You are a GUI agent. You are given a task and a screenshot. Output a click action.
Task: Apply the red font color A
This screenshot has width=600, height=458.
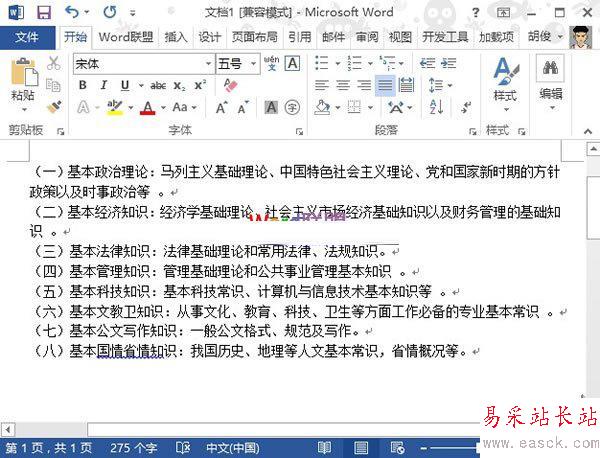tap(148, 108)
